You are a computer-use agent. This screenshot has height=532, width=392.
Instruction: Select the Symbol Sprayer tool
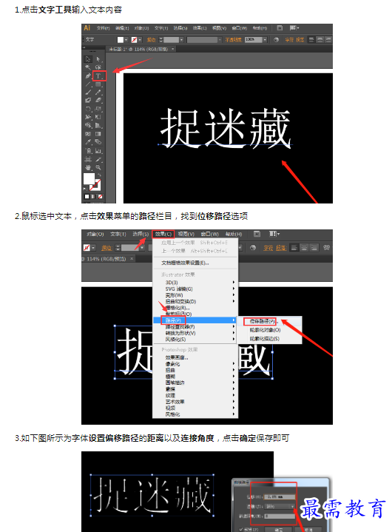pos(88,151)
